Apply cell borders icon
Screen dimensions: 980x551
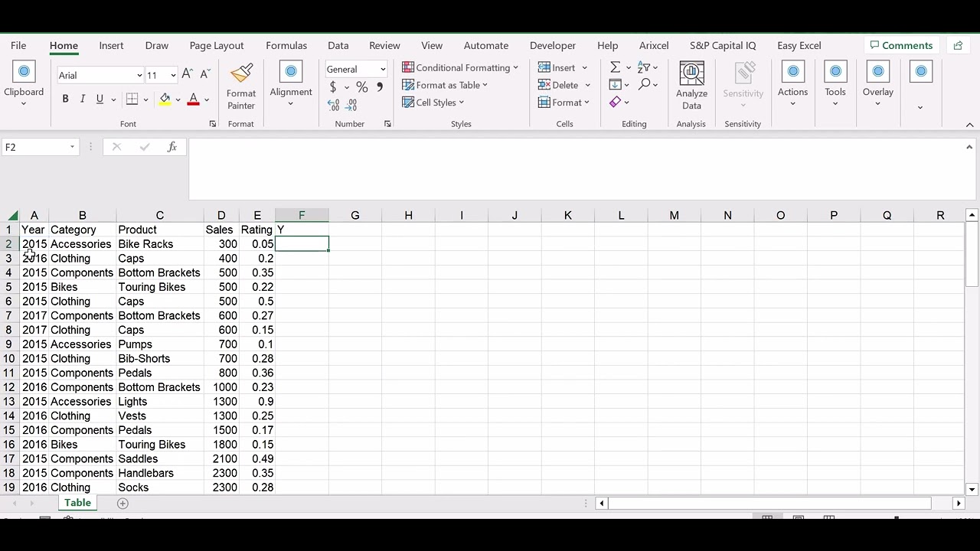click(132, 99)
